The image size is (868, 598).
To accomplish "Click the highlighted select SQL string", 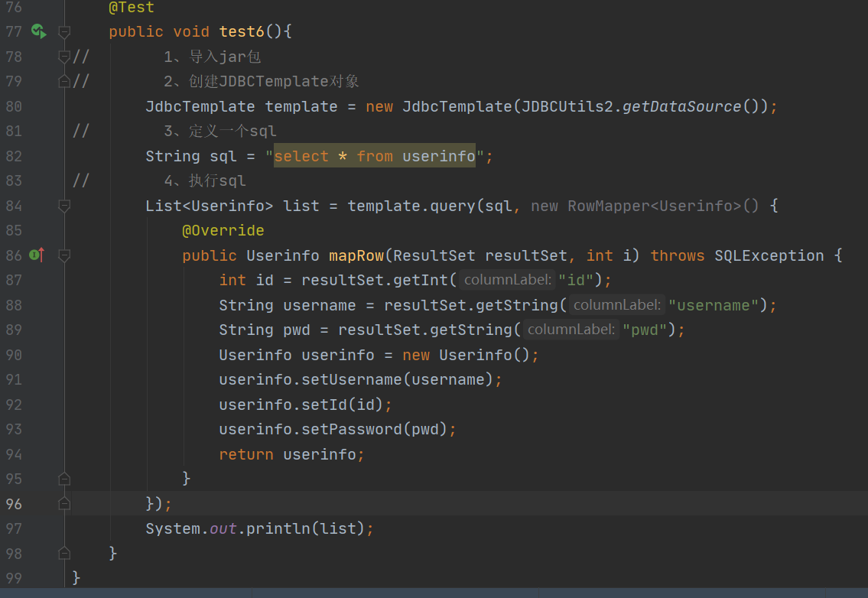I will point(375,156).
